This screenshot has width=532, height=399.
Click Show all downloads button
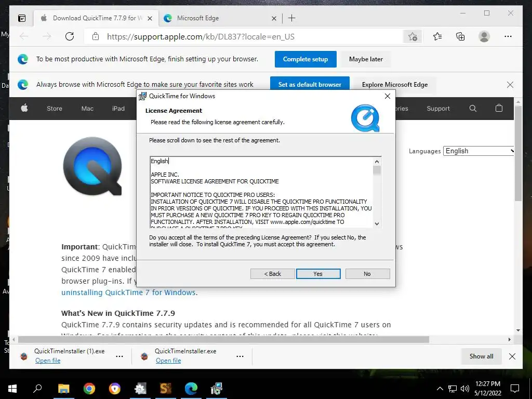(x=481, y=356)
